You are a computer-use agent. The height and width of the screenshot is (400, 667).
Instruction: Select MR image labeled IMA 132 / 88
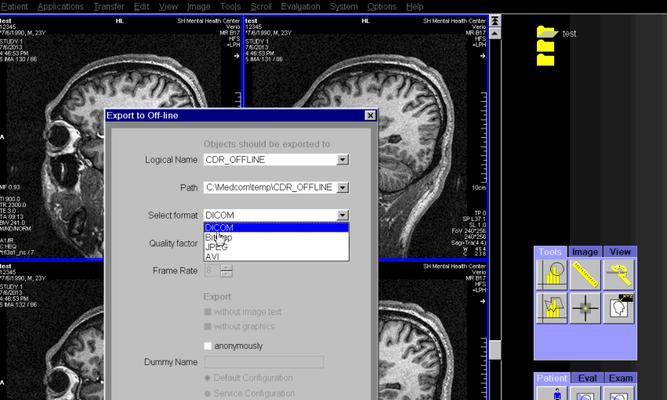pos(51,331)
